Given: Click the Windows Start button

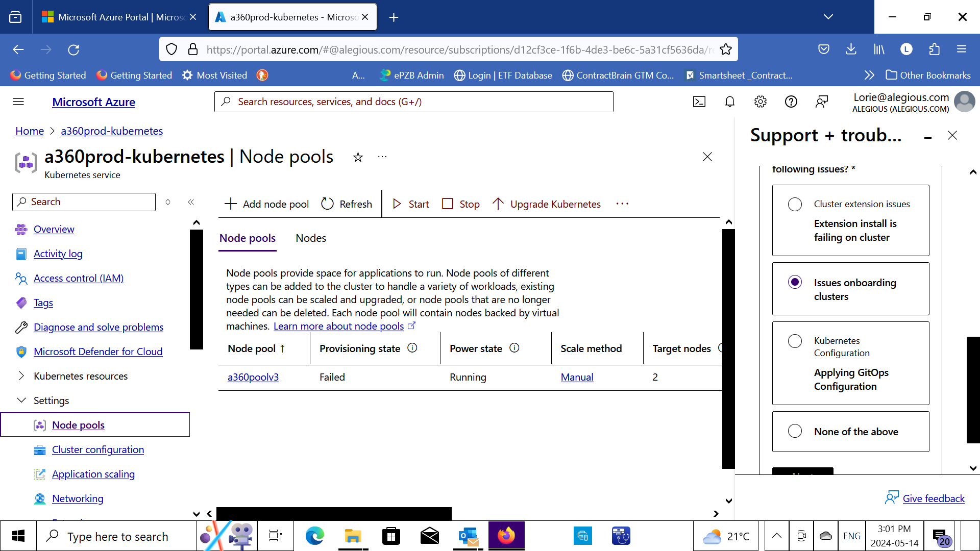Looking at the screenshot, I should click(18, 536).
